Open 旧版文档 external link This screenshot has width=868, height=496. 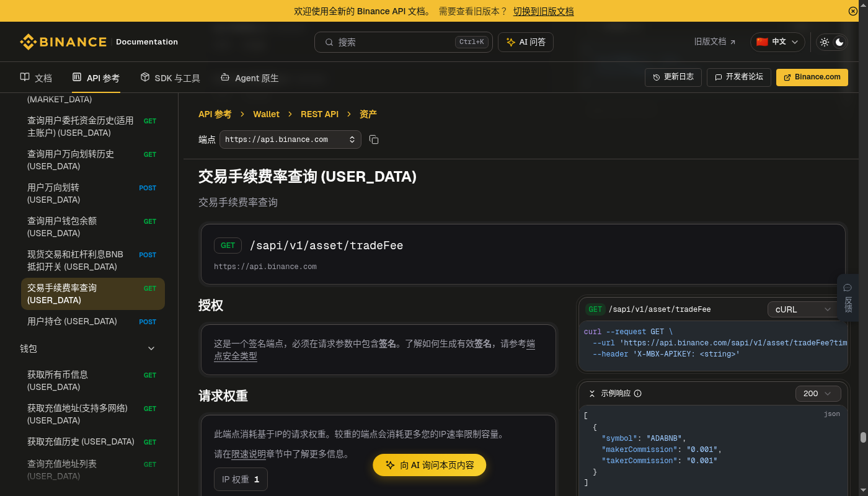click(715, 42)
